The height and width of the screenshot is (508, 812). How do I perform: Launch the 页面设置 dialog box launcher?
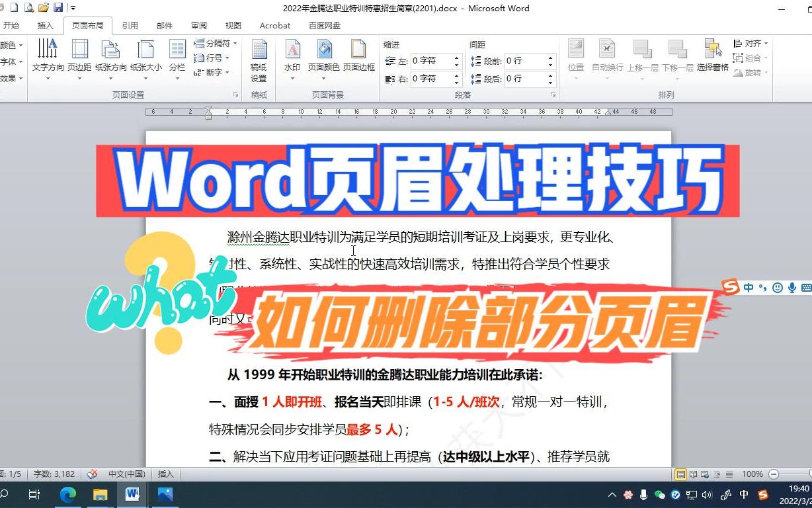(x=236, y=95)
